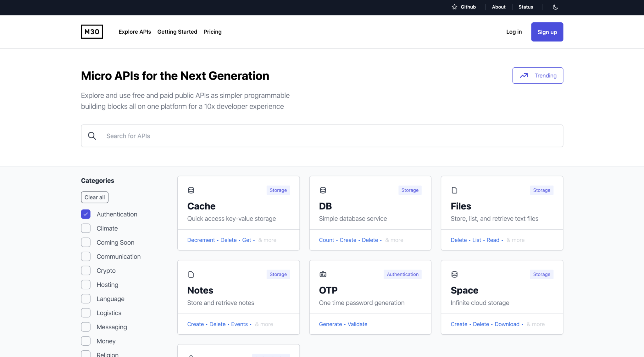
Task: Click inside the Search for APIs field
Action: coord(220,136)
